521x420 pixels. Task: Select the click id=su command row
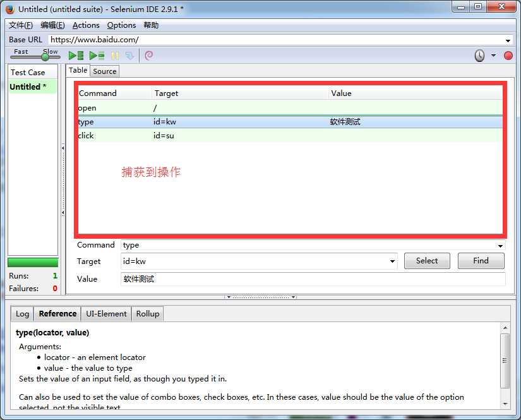click(x=290, y=136)
